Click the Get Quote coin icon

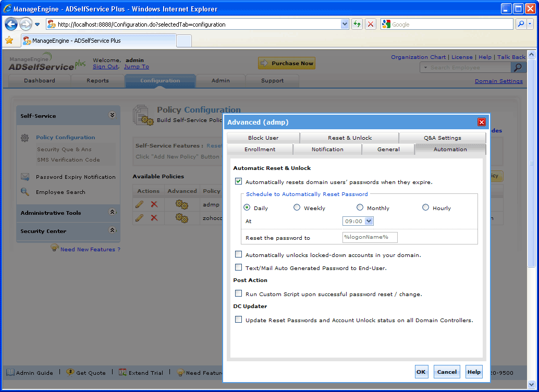pos(70,372)
